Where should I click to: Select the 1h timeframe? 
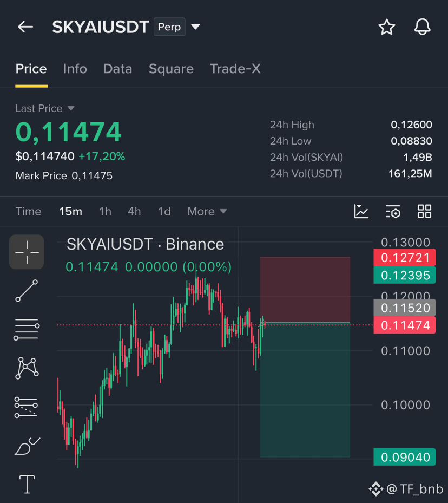pos(105,211)
